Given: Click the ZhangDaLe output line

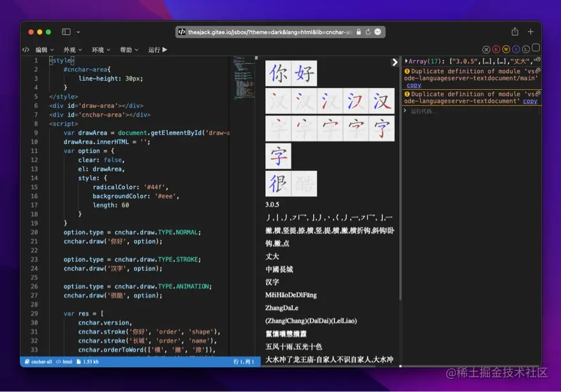Looking at the screenshot, I should click(282, 308).
